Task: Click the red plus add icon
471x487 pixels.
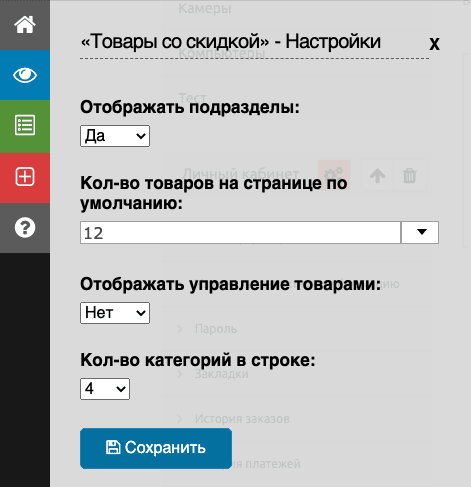Action: (25, 177)
